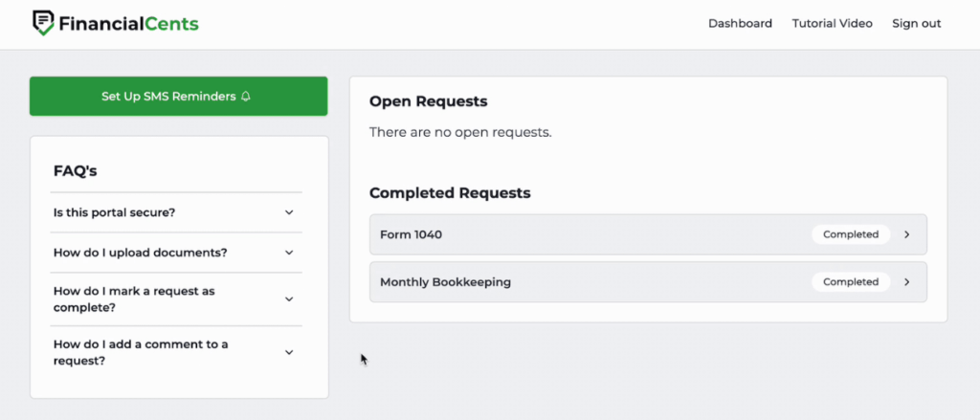The width and height of the screenshot is (980, 420).
Task: Expand chevron for marking a request complete
Action: coord(289,299)
